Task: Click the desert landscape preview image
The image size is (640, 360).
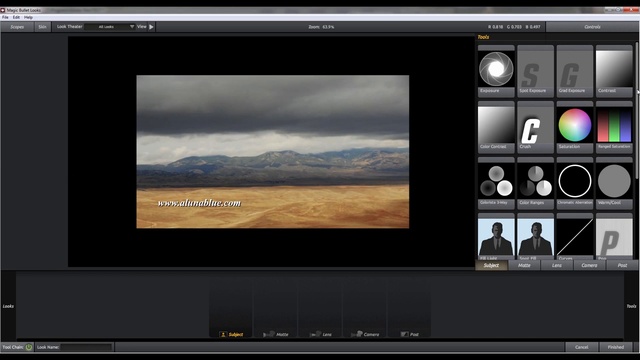Action: coord(273,151)
